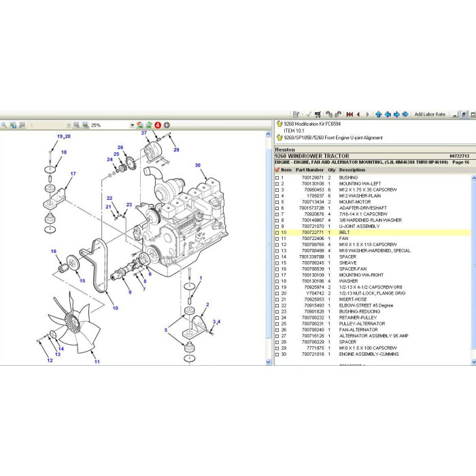Click parts list scrollbar down arrow
Image resolution: width=476 pixels, height=476 pixels.
(473, 362)
